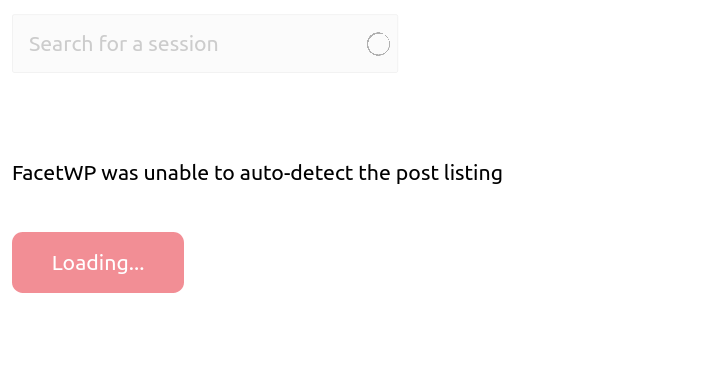Click the circular spinner icon beside search placeholder
Screen dimensions: 728x388
(378, 44)
